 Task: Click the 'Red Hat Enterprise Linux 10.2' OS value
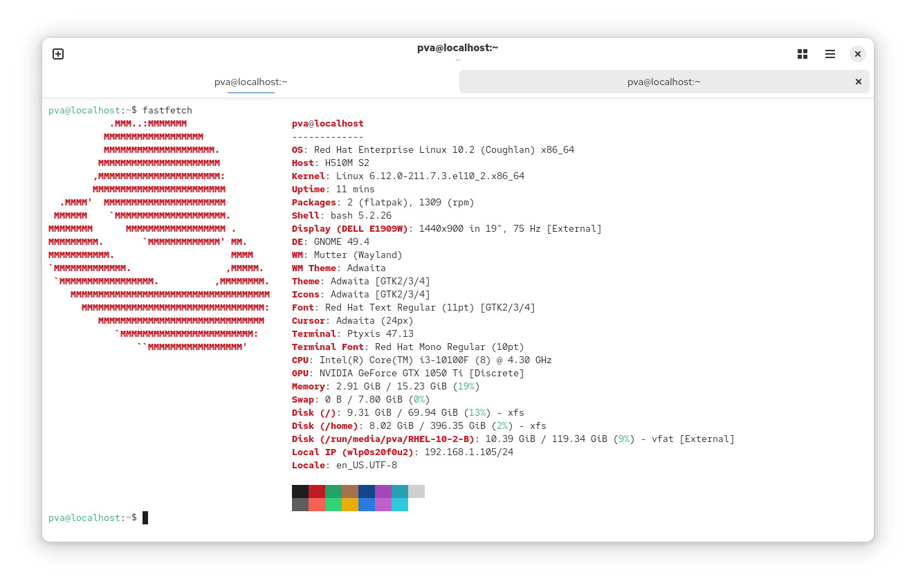(394, 149)
